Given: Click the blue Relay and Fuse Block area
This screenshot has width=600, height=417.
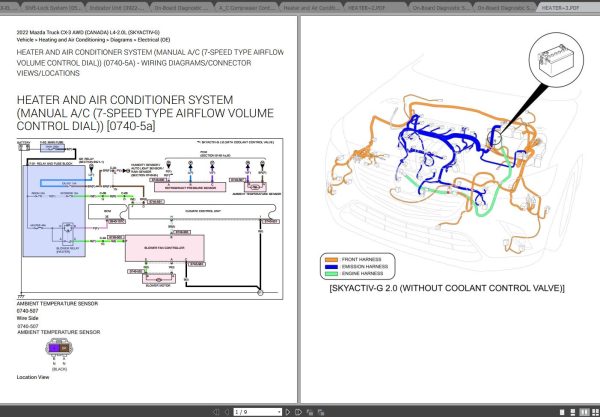Looking at the screenshot, I should click(x=54, y=210).
